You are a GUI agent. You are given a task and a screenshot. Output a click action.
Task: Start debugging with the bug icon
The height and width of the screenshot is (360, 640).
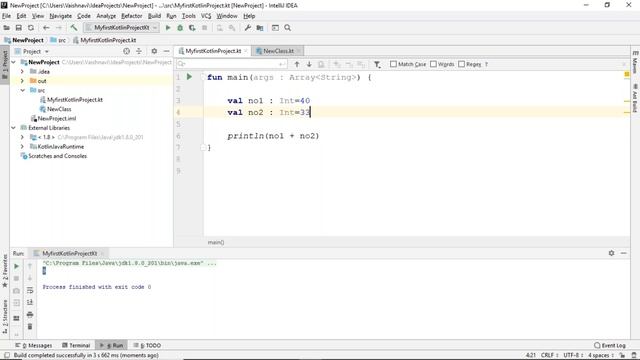[180, 28]
